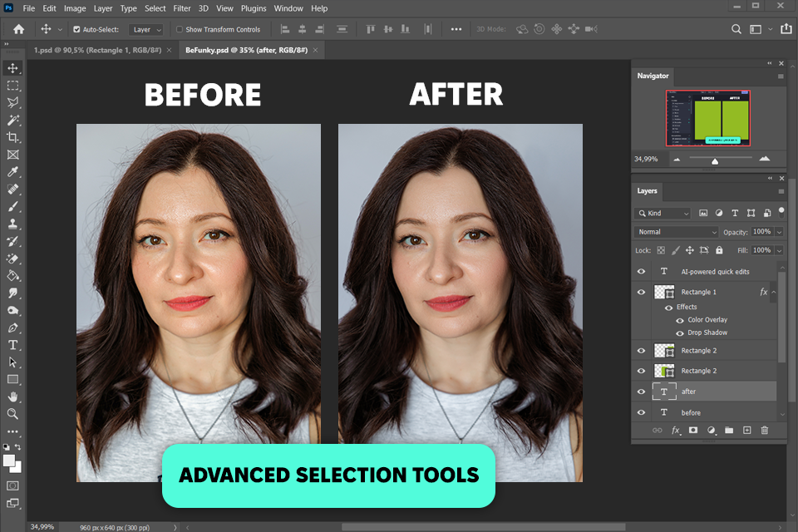798x532 pixels.
Task: Toggle Effects visibility under Rectangle 1
Action: click(668, 308)
